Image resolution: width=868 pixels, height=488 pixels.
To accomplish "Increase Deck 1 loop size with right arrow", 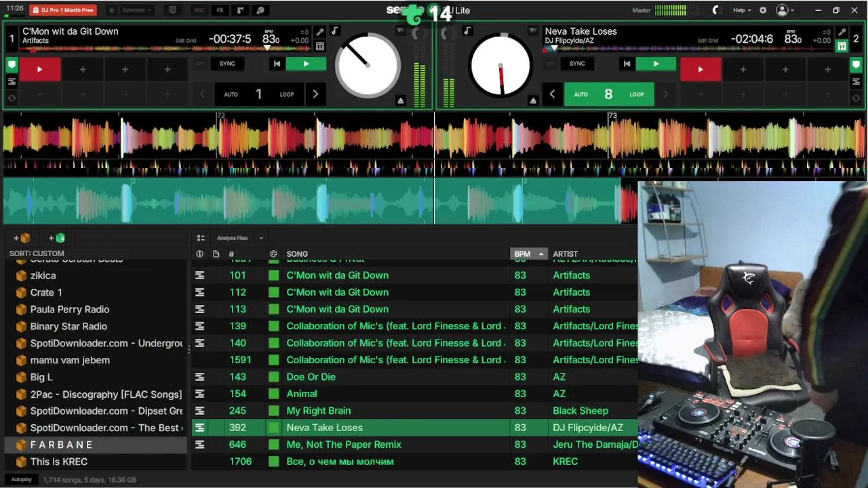I will pyautogui.click(x=315, y=94).
